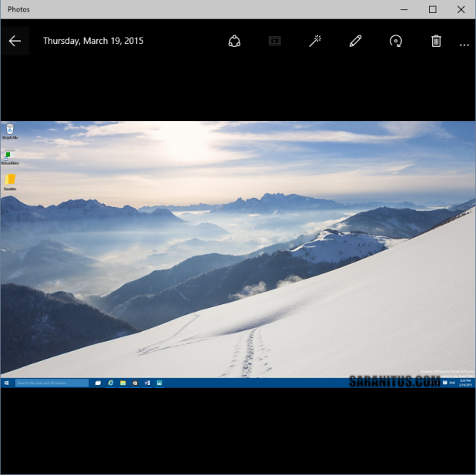Maximize the Photos window
Screen dimensions: 476x475
[433, 9]
